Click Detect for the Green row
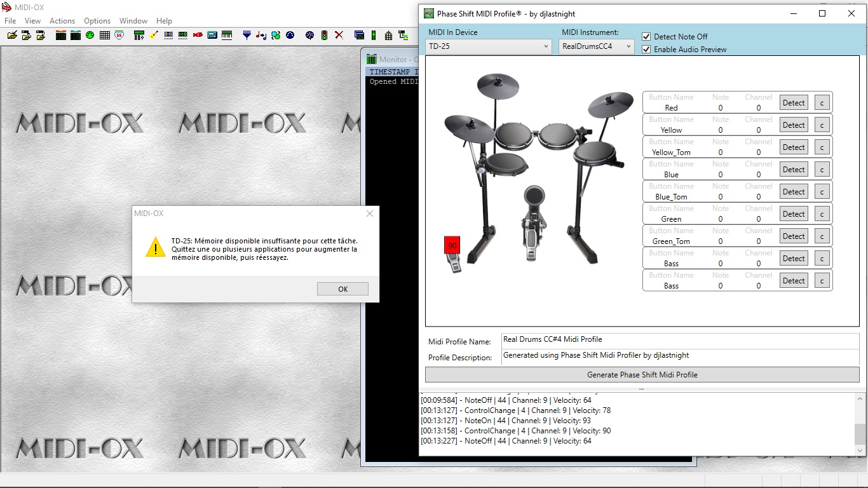This screenshot has height=488, width=868. tap(794, 214)
